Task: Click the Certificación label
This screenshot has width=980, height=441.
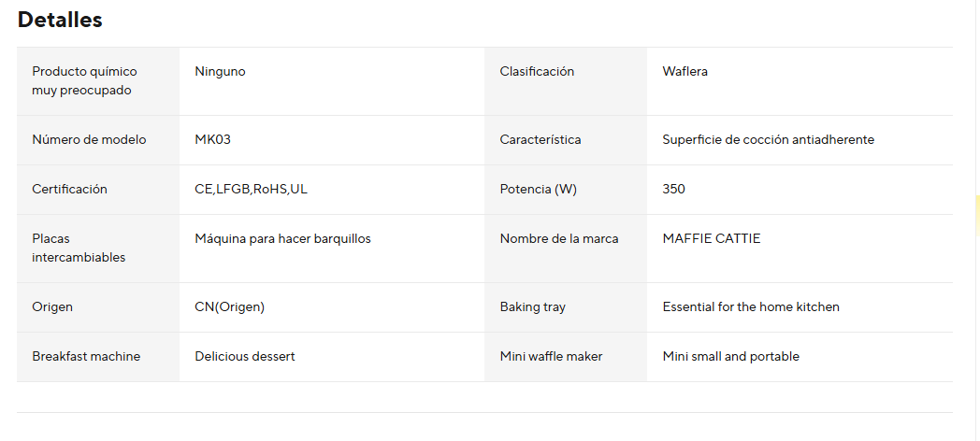Action: [69, 190]
